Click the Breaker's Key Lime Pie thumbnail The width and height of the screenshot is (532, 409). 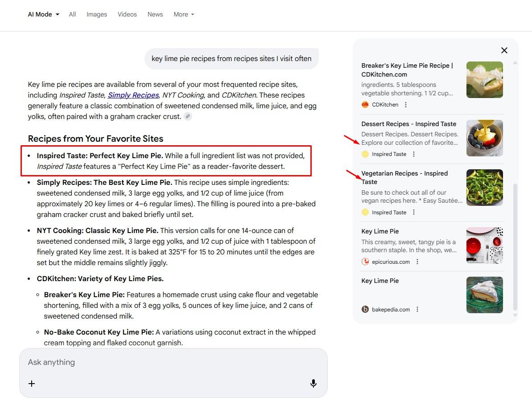(x=484, y=80)
